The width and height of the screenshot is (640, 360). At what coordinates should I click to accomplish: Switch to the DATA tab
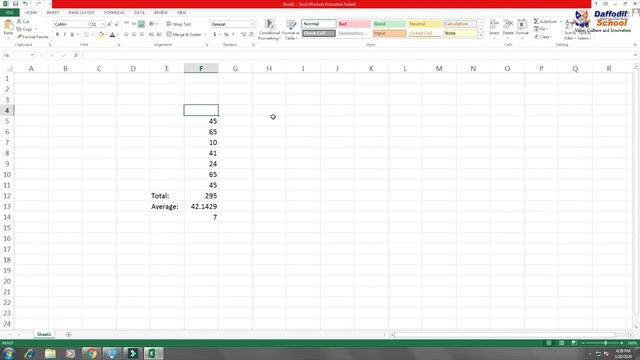pos(139,13)
